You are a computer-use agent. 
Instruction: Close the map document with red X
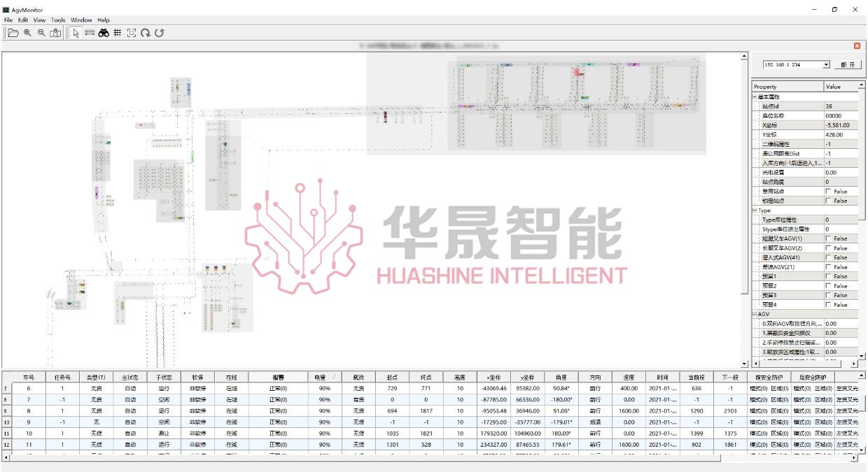pos(857,46)
